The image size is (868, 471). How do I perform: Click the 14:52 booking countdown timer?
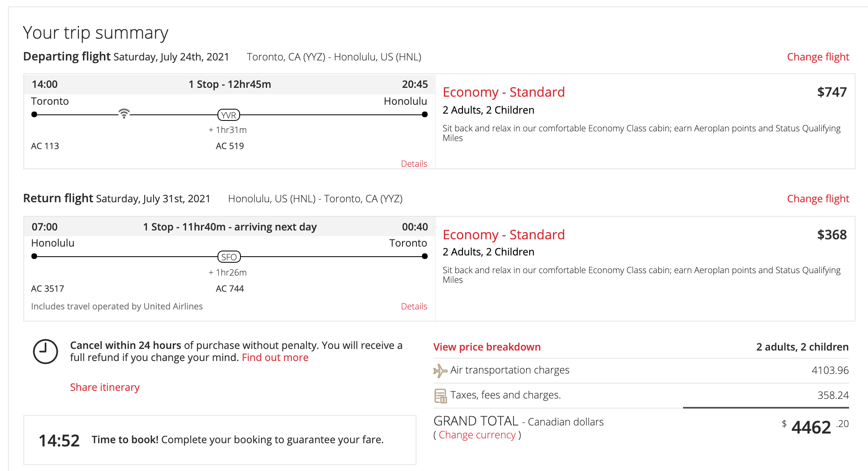coord(59,441)
